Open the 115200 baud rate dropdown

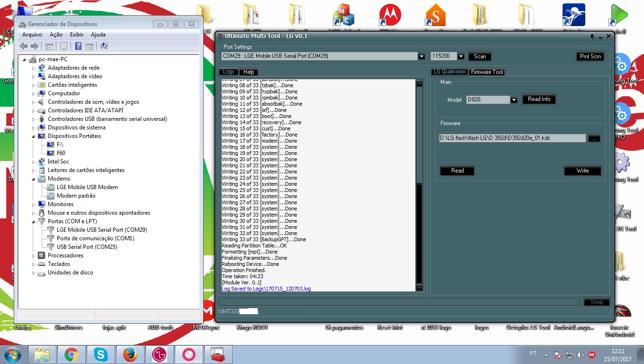461,56
